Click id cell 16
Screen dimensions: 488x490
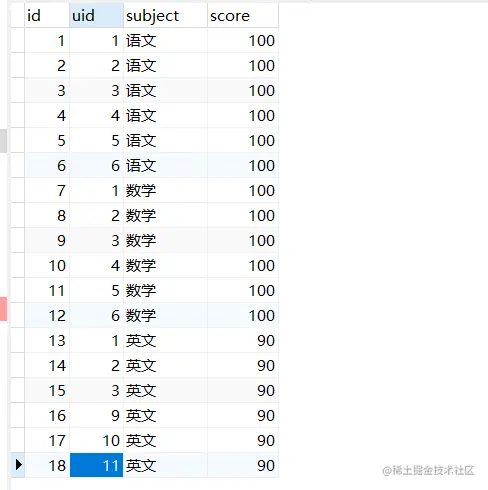point(47,415)
